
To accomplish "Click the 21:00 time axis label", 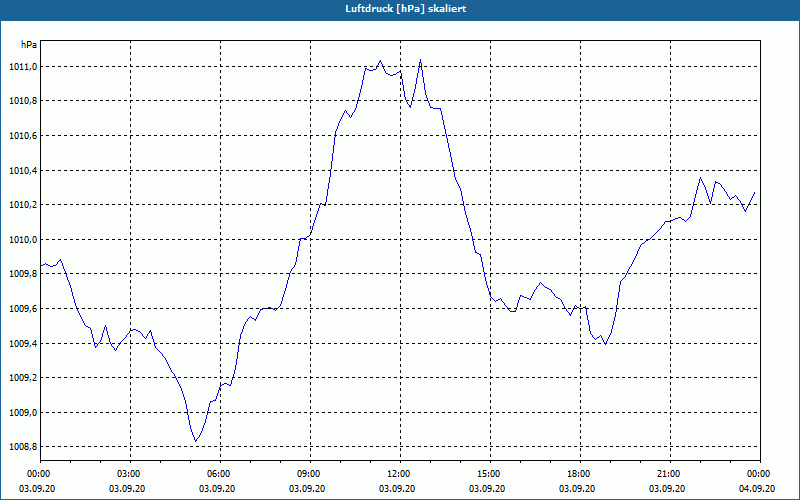I will pos(666,474).
